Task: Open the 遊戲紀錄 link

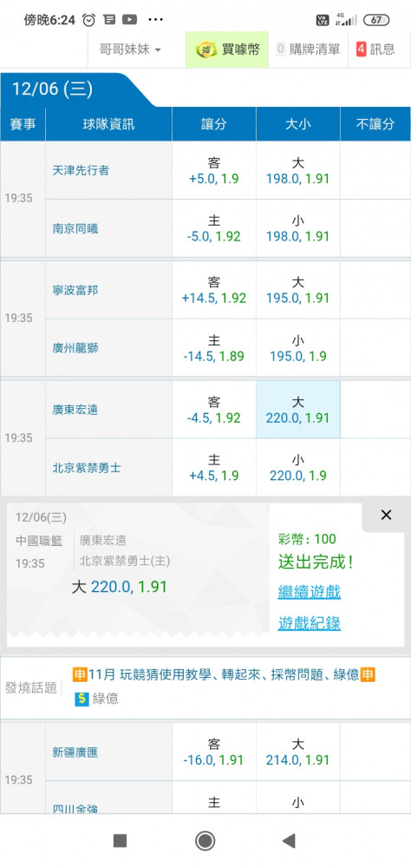Action: [310, 623]
